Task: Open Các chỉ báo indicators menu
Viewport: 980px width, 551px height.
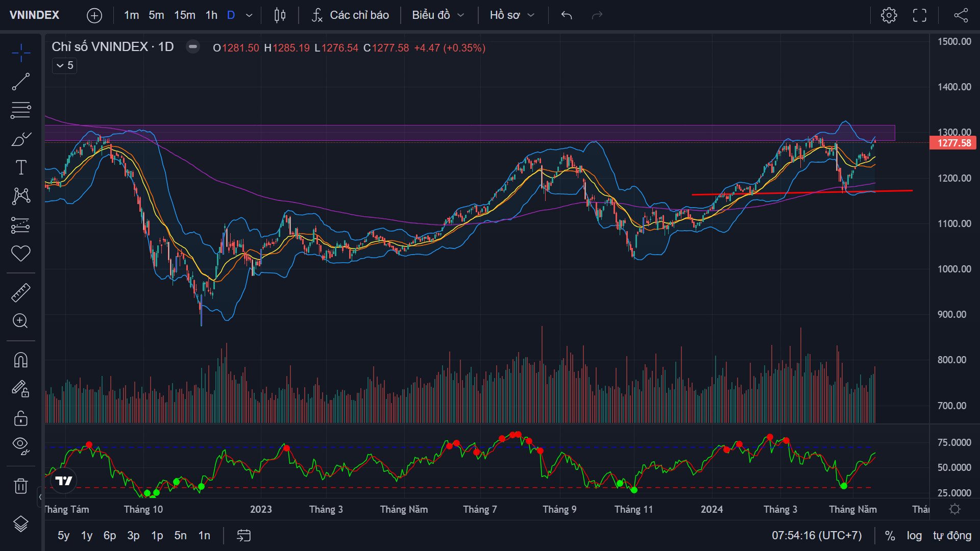Action: pyautogui.click(x=350, y=15)
